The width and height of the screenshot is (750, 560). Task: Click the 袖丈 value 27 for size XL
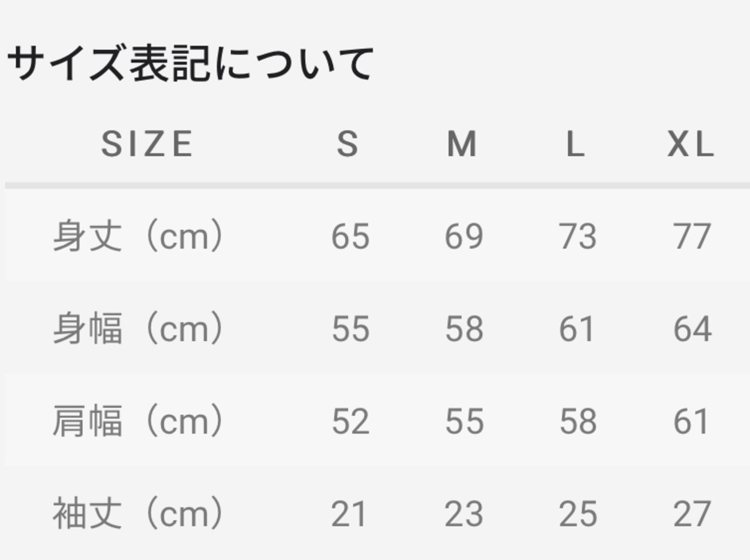[692, 514]
